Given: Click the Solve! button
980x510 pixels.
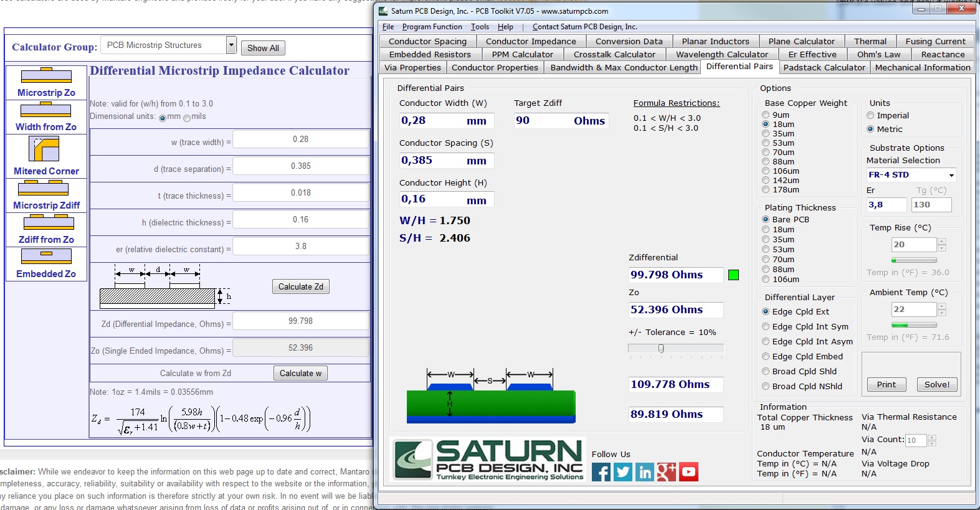Looking at the screenshot, I should coord(937,384).
